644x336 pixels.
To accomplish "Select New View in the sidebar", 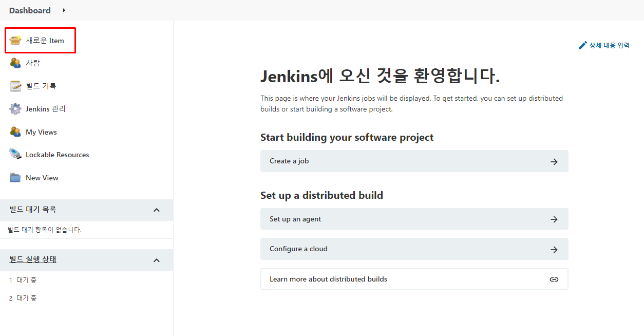I will [42, 178].
